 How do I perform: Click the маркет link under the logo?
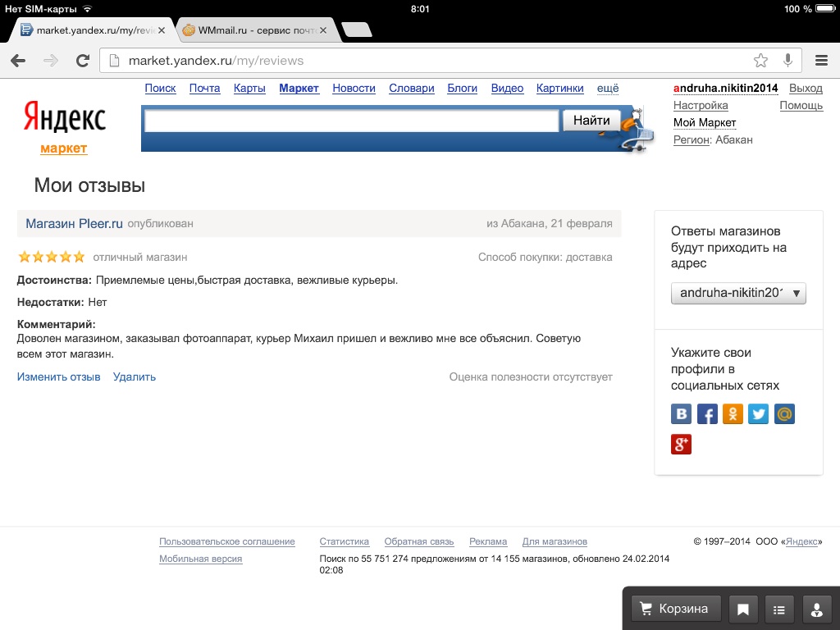tap(64, 148)
